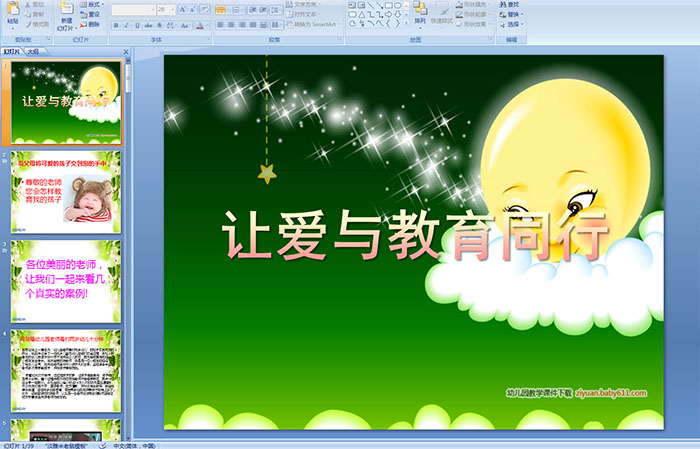Open the Columns dropdown
This screenshot has width=700, height=449.
276,25
